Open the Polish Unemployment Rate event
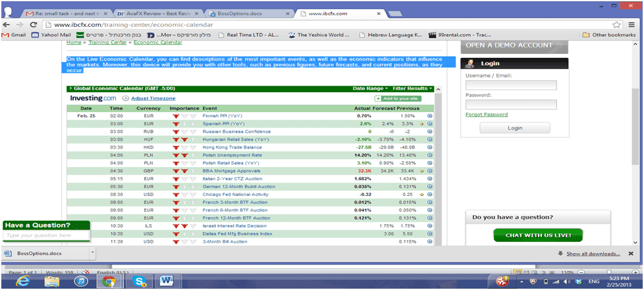644x290 pixels. point(232,155)
